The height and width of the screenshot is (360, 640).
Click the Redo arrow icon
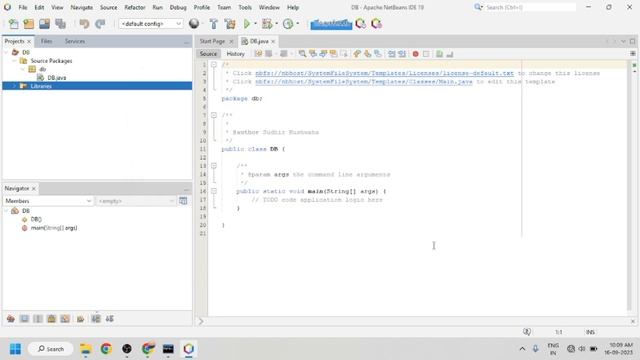coord(100,24)
